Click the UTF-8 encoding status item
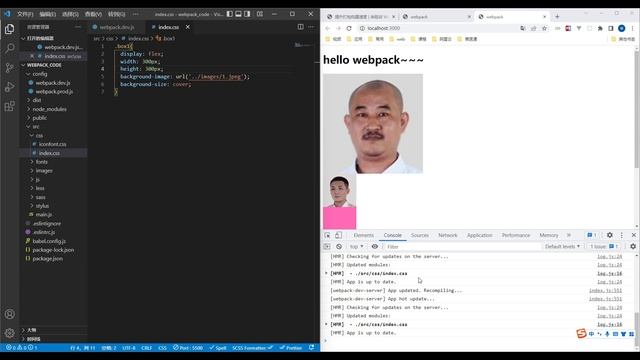Image resolution: width=640 pixels, height=360 pixels. pos(129,348)
